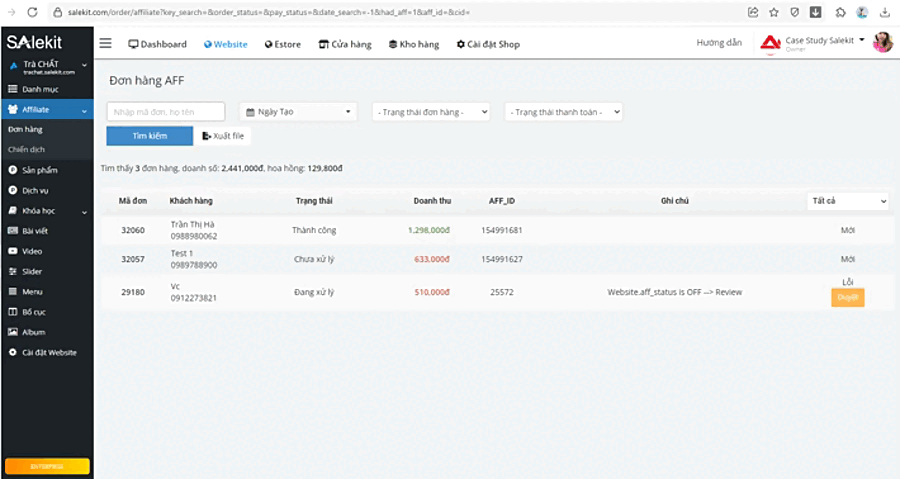Click the Hướng dẫn guide link
This screenshot has width=900, height=479.
coord(719,42)
